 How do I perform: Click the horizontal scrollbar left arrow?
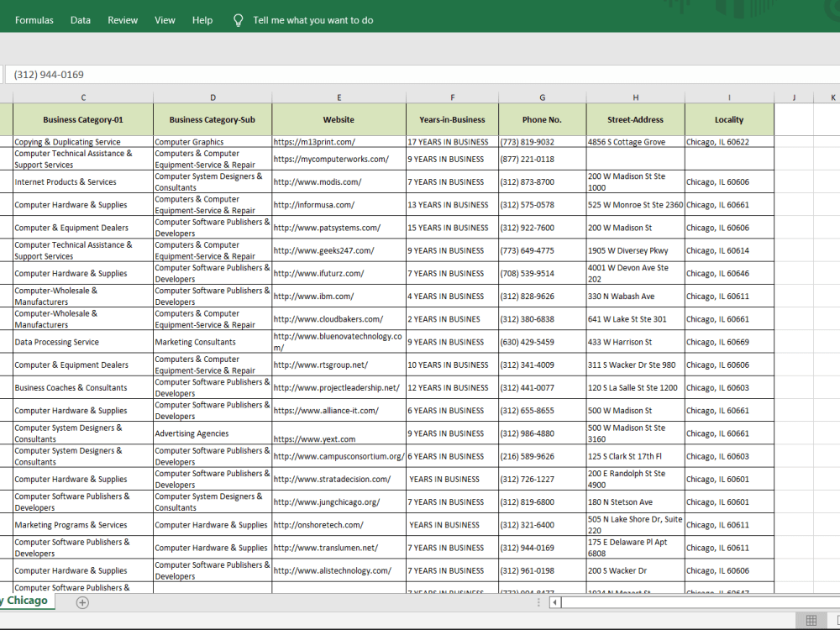click(555, 602)
